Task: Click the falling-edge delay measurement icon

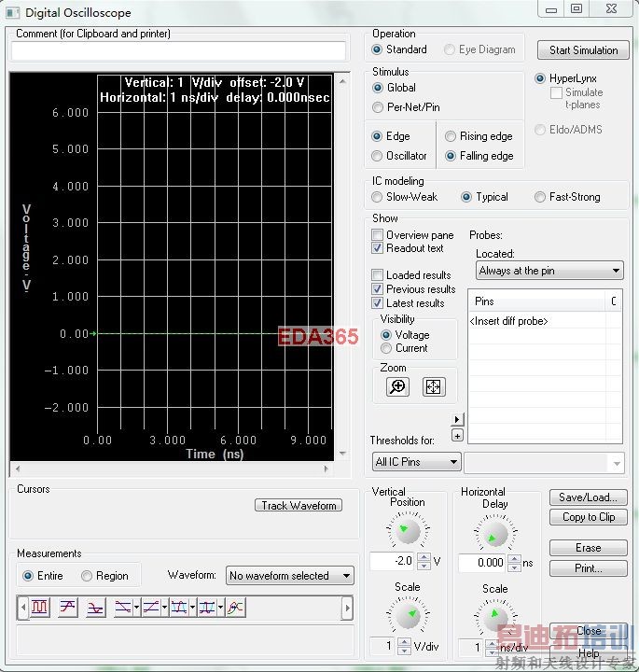Action: 123,607
